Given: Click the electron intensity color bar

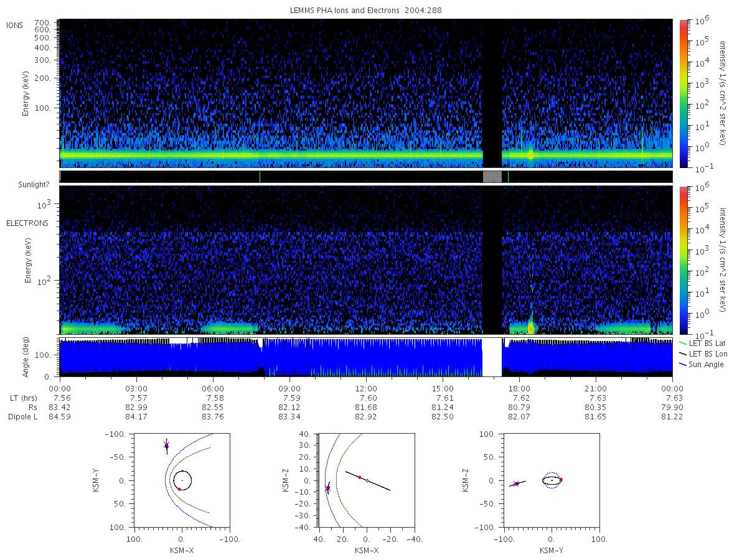Looking at the screenshot, I should tap(683, 259).
